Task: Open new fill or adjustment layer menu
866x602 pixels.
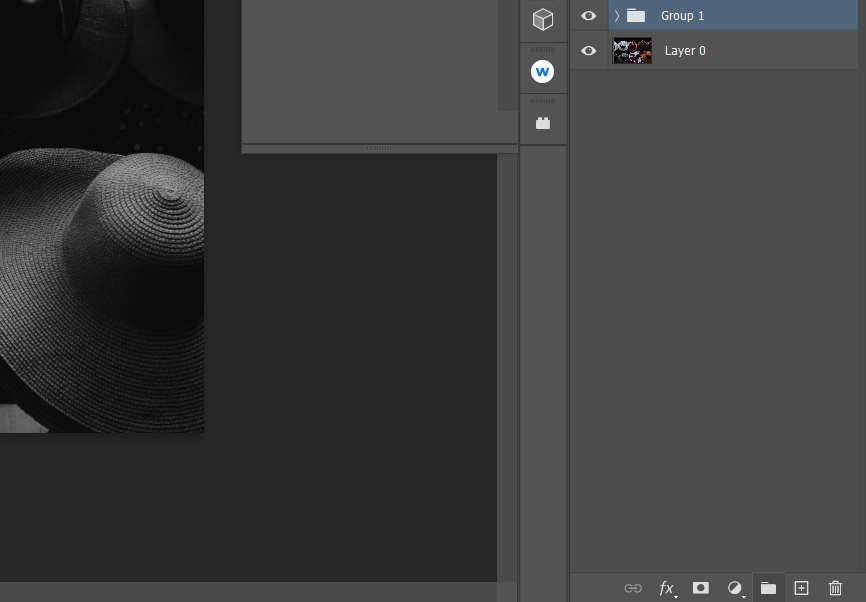Action: [735, 588]
